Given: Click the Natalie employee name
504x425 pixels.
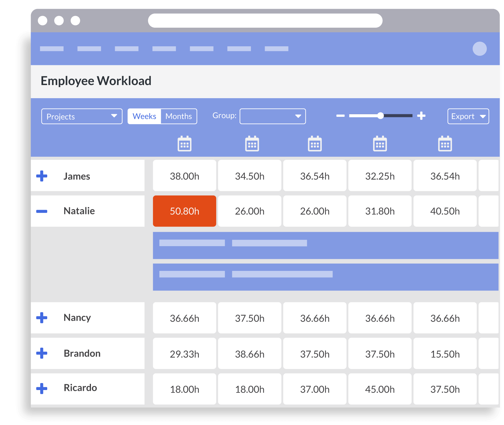Looking at the screenshot, I should (79, 211).
